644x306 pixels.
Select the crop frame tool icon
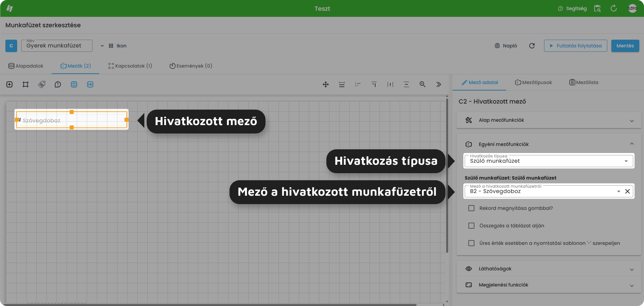click(26, 84)
